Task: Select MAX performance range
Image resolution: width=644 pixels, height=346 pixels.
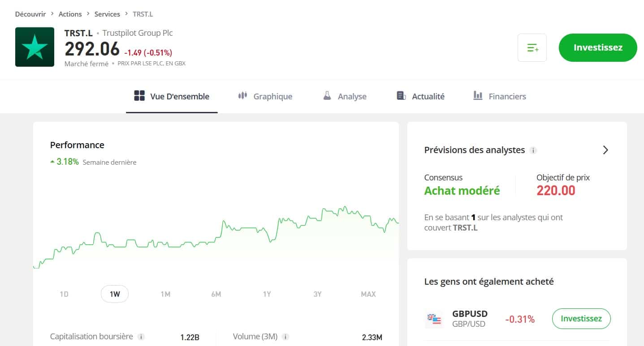Action: [x=368, y=294]
